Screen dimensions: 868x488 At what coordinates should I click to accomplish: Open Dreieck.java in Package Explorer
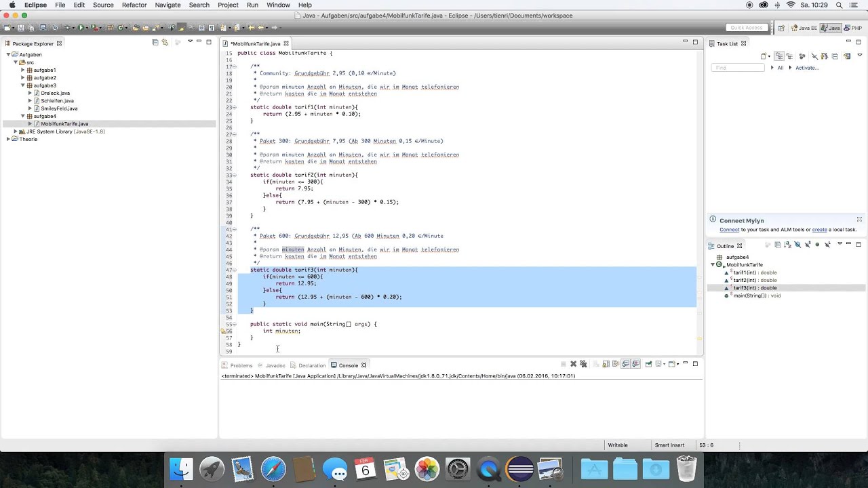pyautogui.click(x=55, y=93)
